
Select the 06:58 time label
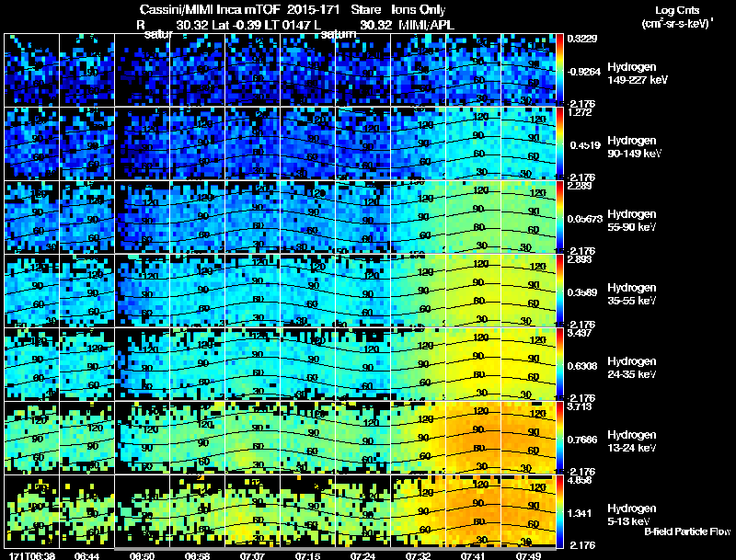[x=197, y=555]
